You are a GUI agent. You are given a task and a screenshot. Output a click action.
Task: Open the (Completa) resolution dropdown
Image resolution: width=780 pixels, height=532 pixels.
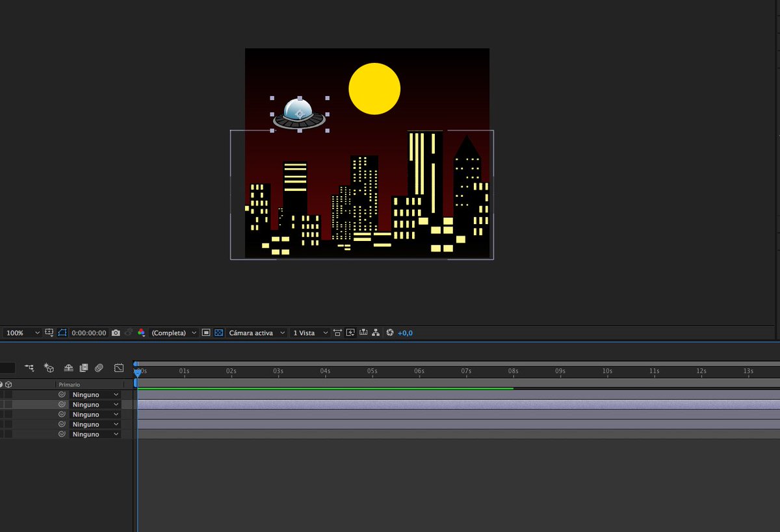[174, 333]
